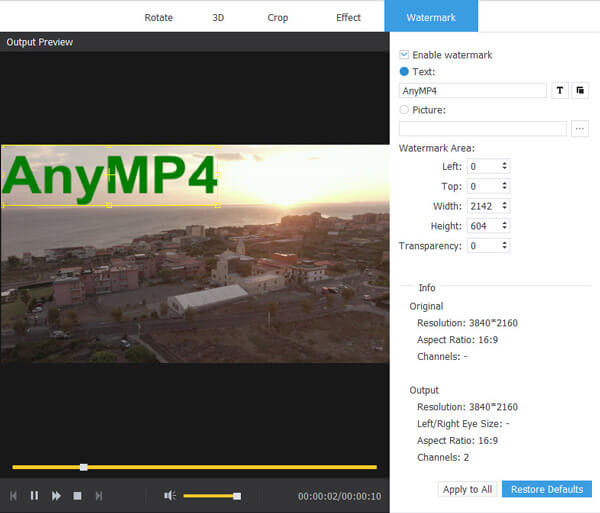Adjust the Left position spinner arrows

(504, 166)
